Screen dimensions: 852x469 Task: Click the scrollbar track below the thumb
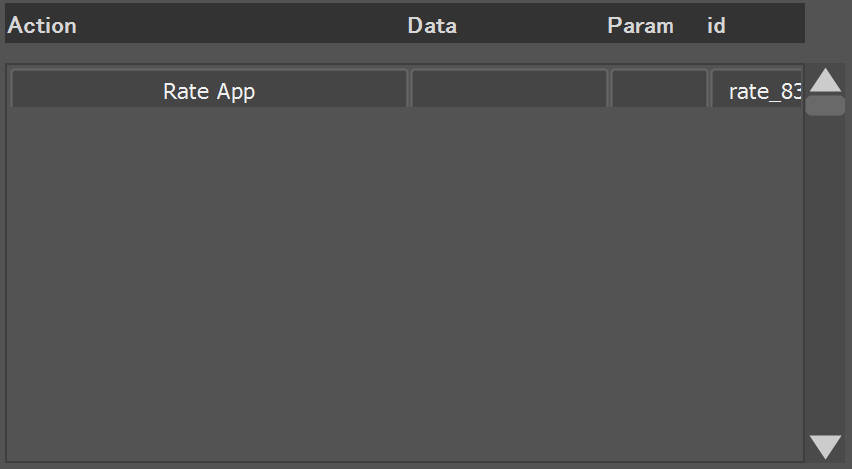pyautogui.click(x=825, y=272)
